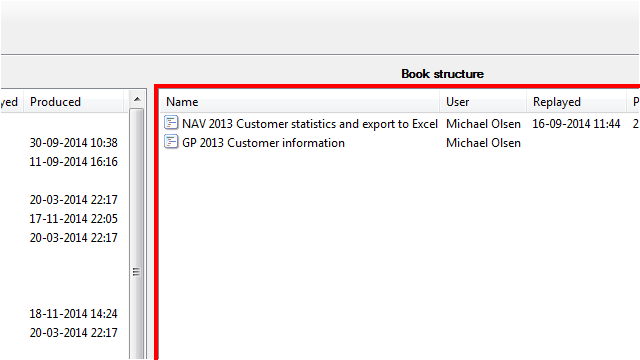Click the Book structure panel title
This screenshot has width=640, height=360.
pyautogui.click(x=442, y=74)
